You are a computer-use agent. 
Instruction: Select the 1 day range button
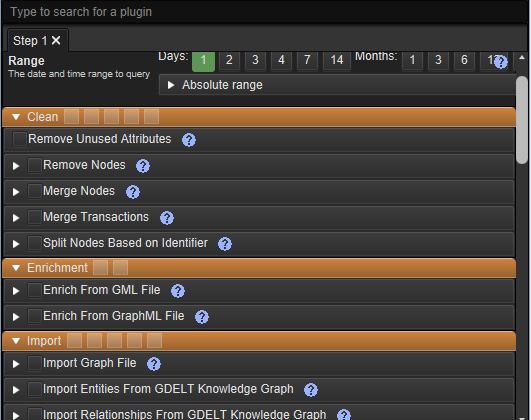(x=203, y=61)
